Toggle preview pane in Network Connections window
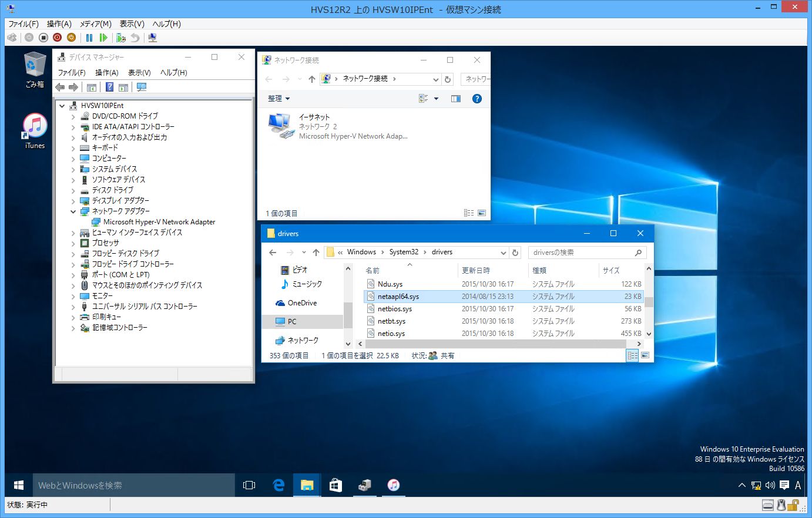This screenshot has width=812, height=518. click(456, 99)
